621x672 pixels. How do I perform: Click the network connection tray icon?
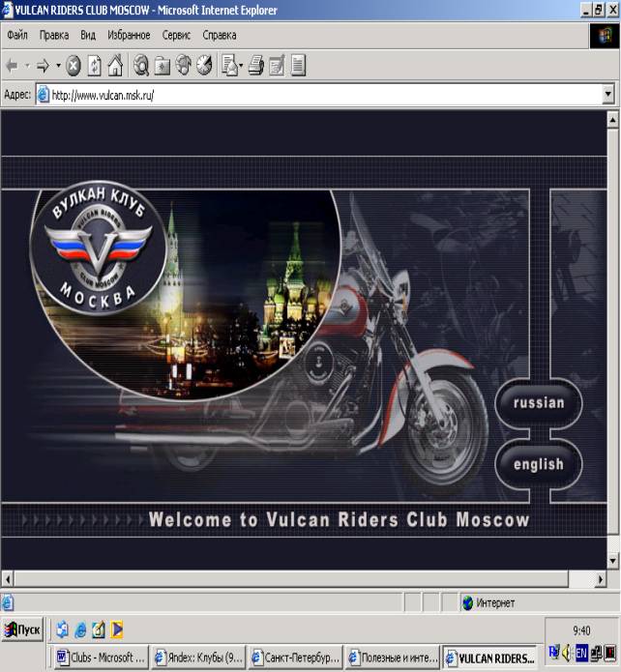tap(596, 653)
